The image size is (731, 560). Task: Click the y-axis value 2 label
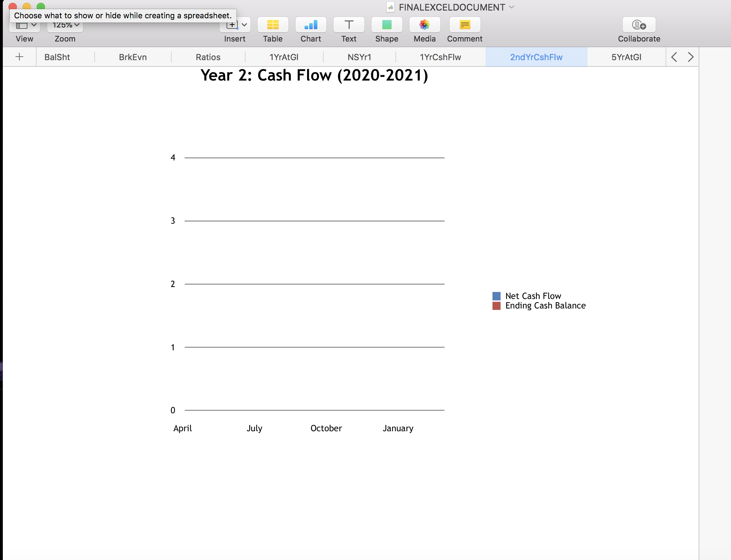(173, 284)
